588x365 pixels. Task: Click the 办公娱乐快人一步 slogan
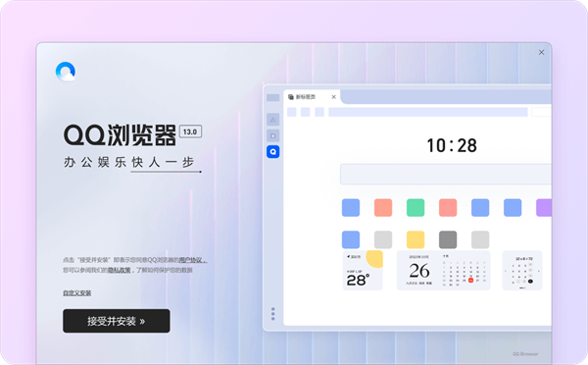129,162
